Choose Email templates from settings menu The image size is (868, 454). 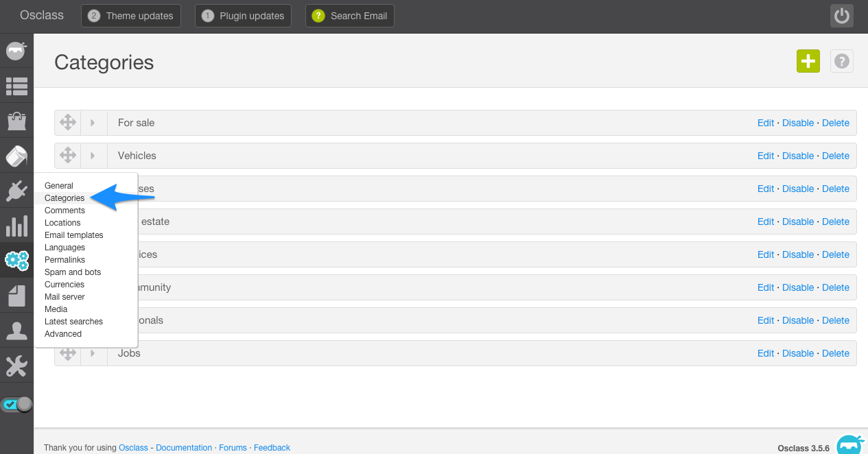pos(74,235)
